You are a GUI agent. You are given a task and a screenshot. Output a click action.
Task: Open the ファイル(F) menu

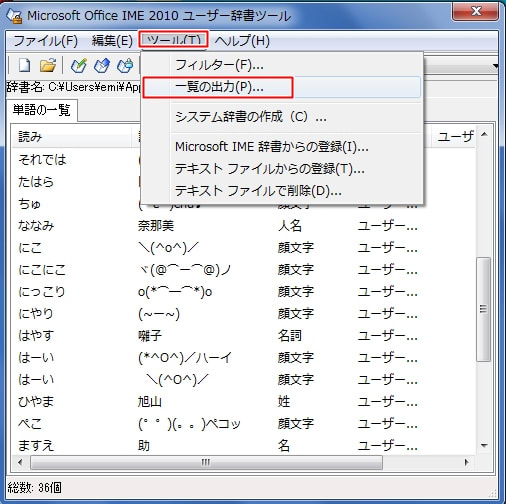(45, 41)
